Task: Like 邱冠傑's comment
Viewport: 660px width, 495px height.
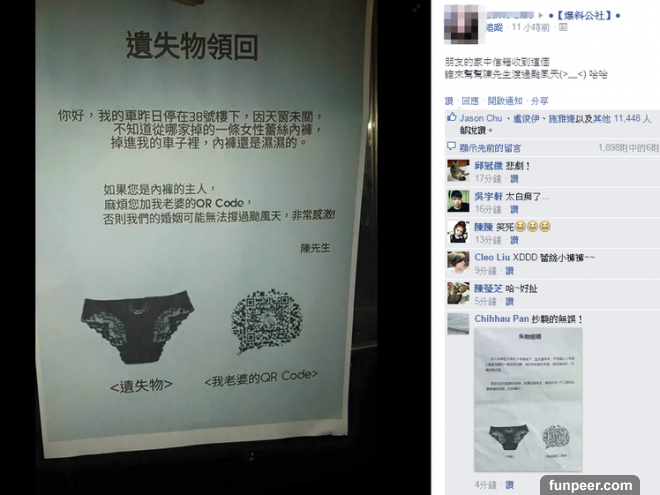Action: point(514,179)
